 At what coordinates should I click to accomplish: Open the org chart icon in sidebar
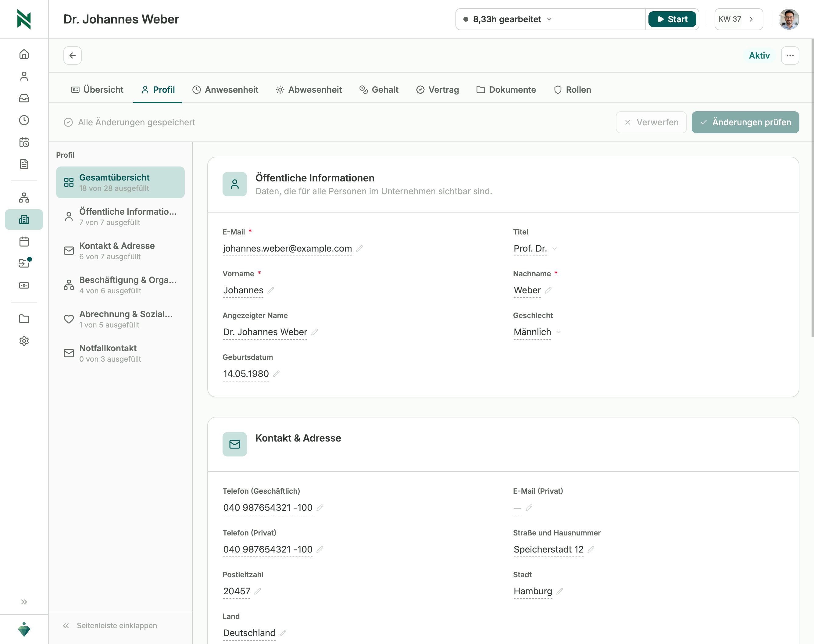(x=24, y=198)
